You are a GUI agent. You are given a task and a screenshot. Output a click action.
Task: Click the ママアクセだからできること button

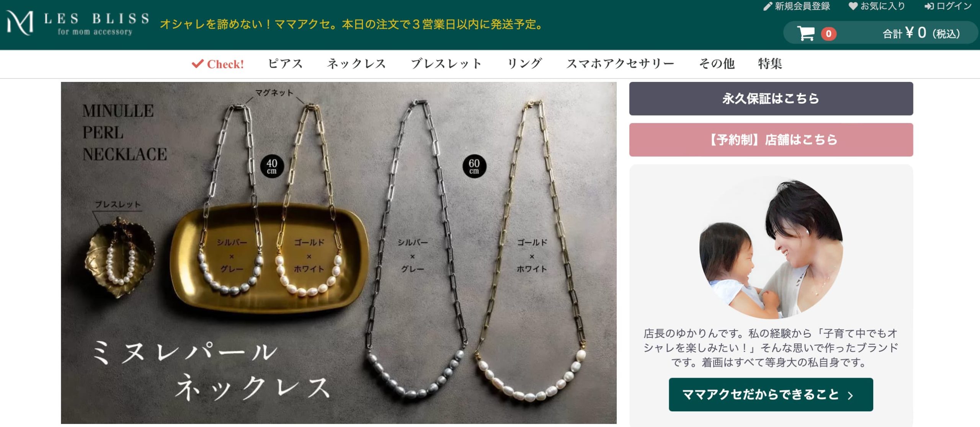coord(771,394)
